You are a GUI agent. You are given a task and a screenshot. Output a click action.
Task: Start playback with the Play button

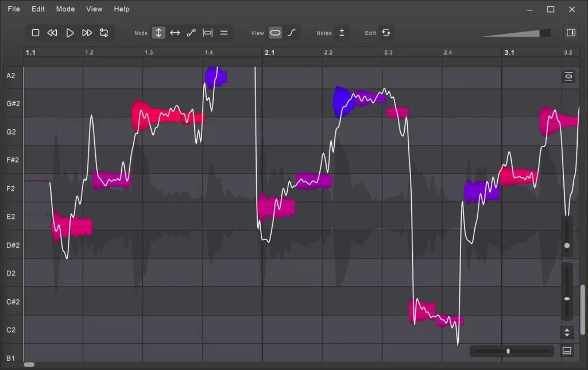click(x=70, y=33)
